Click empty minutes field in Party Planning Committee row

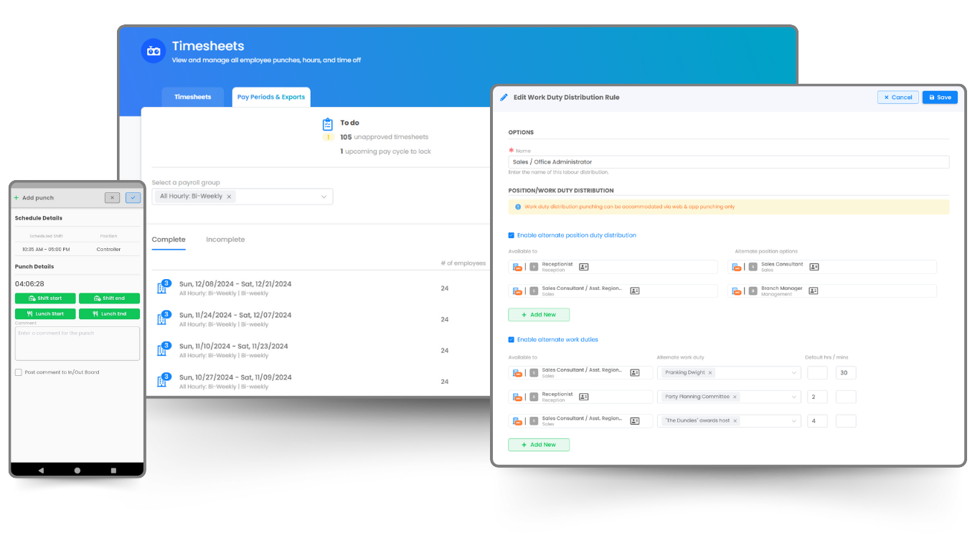846,397
